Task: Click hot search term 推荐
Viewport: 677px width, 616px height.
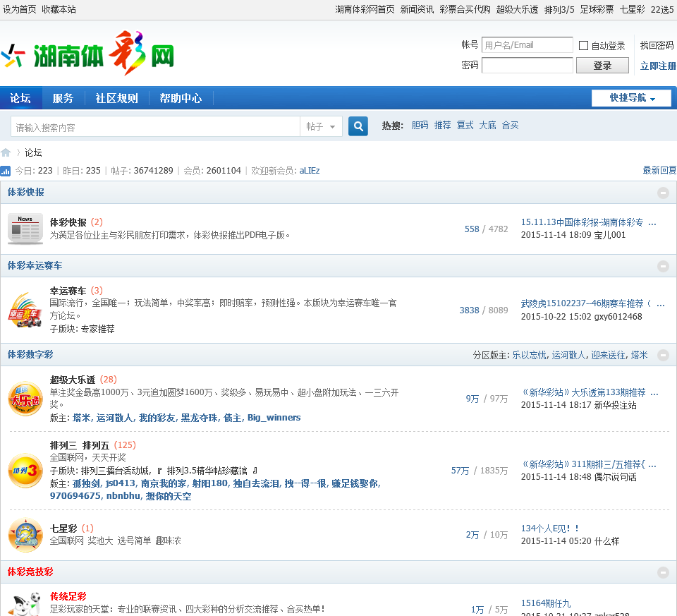Action: pos(443,126)
